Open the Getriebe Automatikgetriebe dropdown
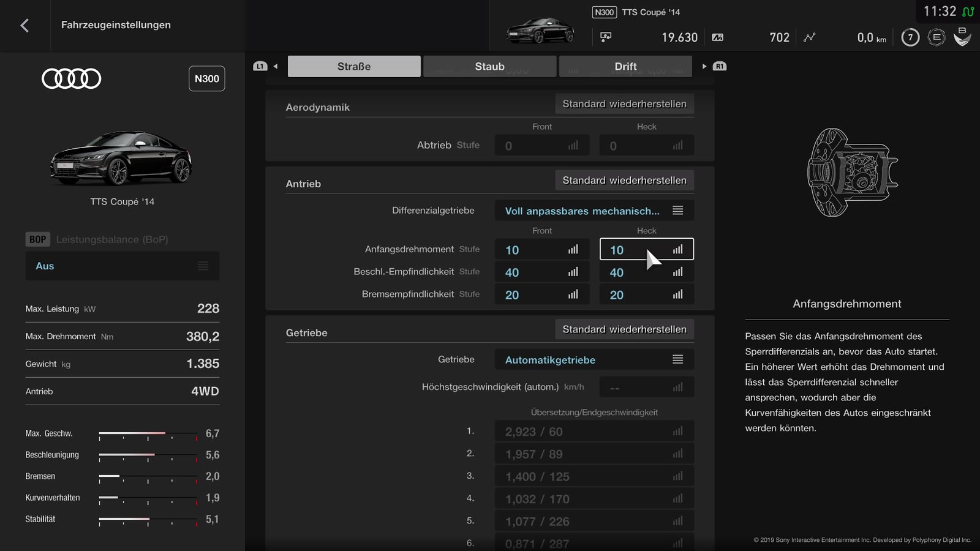 [x=594, y=359]
